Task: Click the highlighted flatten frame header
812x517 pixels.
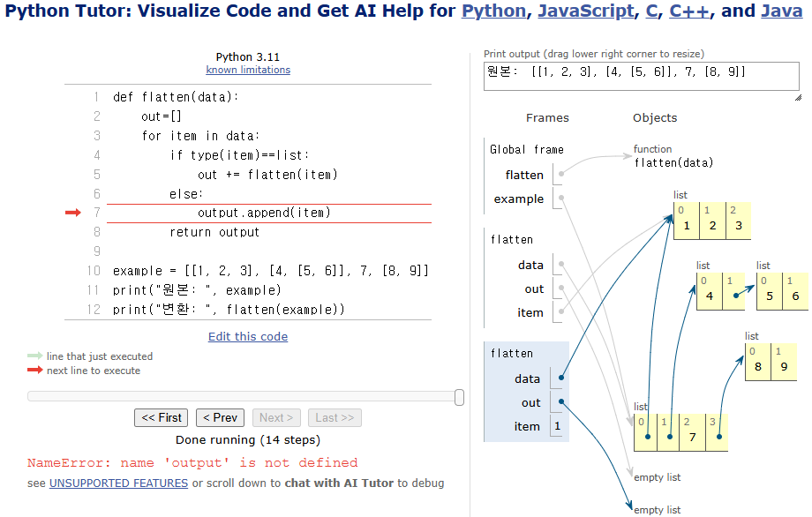Action: 512,354
